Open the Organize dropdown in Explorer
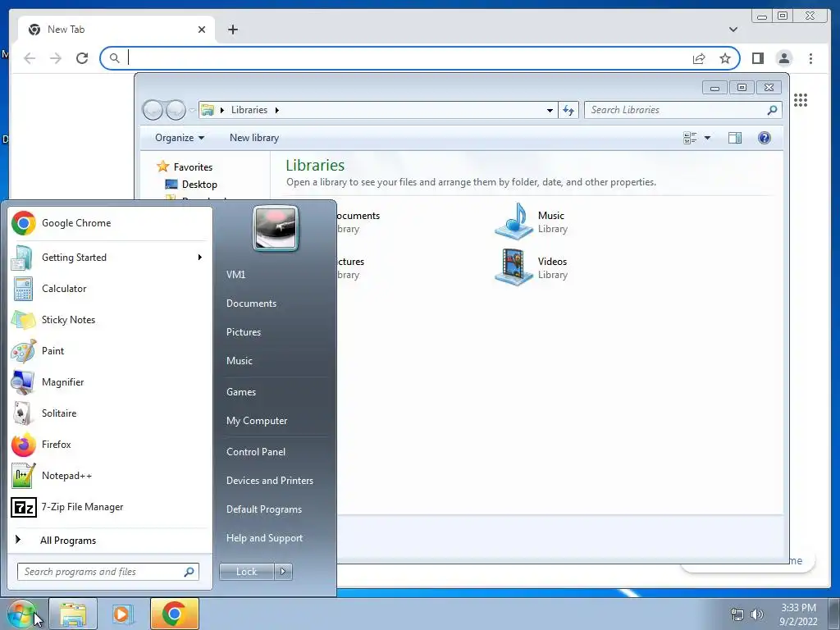The image size is (840, 630). (180, 138)
